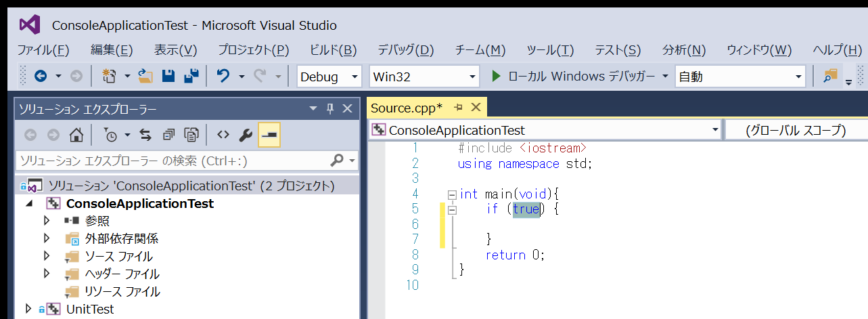Click the grayed Redo arrow icon

(x=260, y=77)
